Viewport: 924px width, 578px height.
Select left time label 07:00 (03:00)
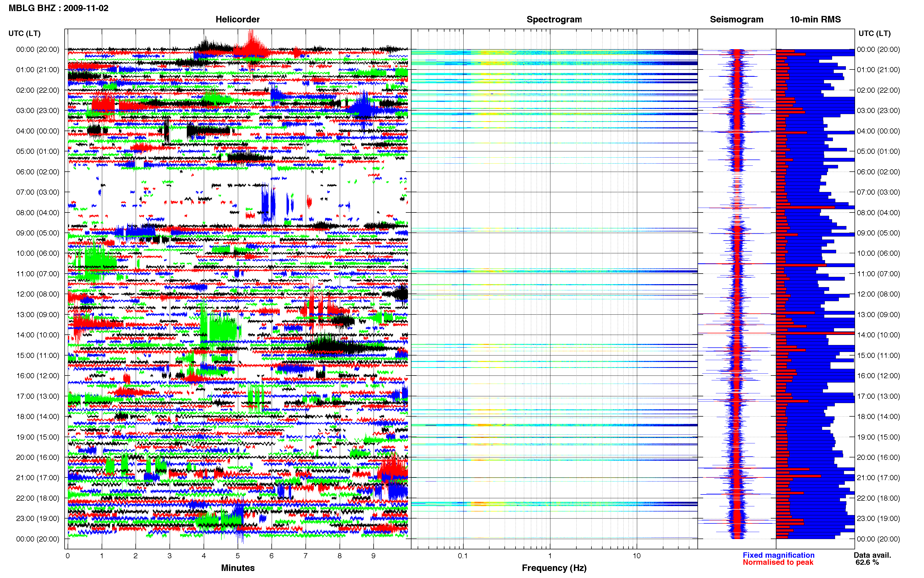tap(38, 192)
